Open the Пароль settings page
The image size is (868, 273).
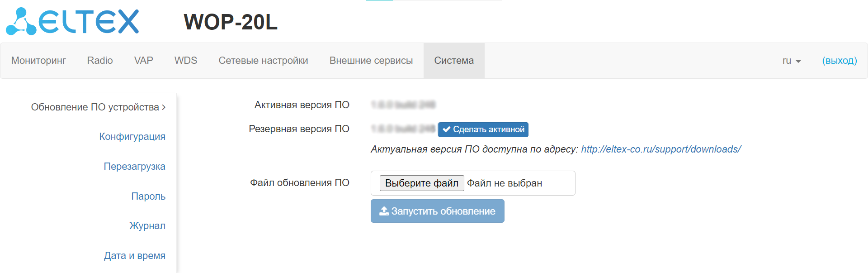[x=148, y=196]
